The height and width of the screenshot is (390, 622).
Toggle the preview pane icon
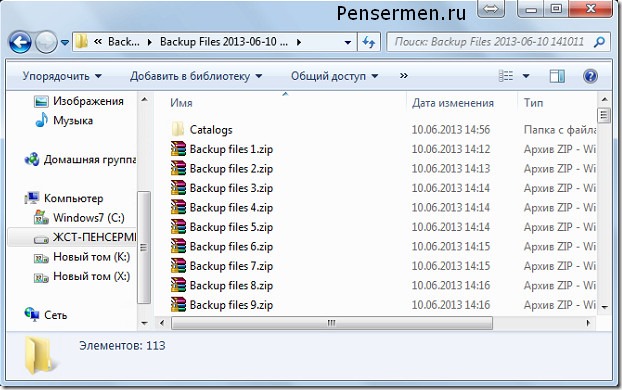[557, 76]
